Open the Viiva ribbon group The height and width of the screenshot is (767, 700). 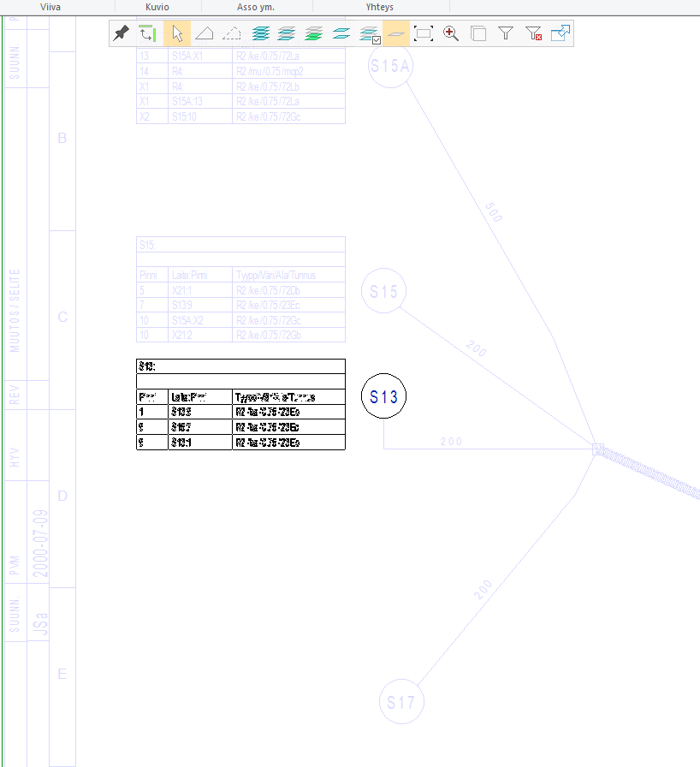point(50,7)
